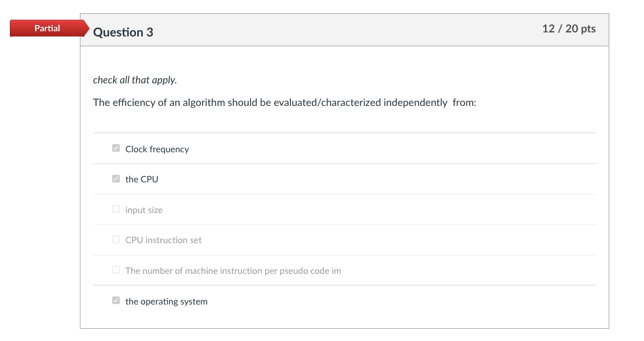Check the input size checkbox

click(116, 209)
